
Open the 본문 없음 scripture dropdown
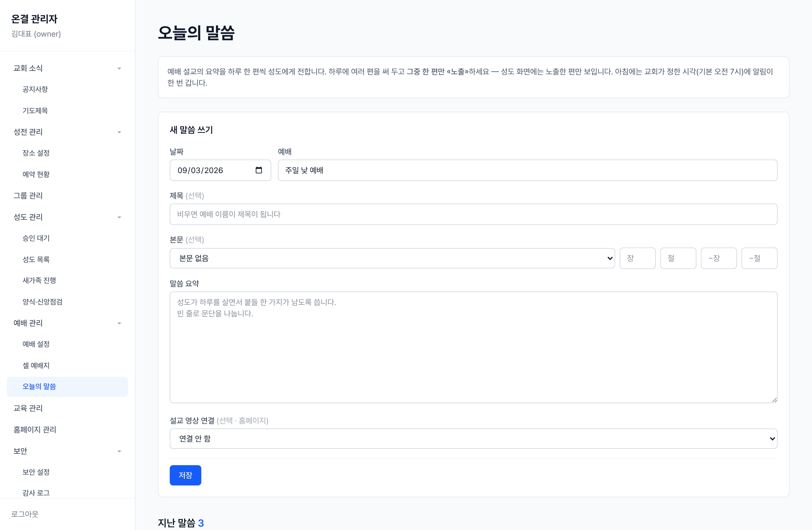point(392,258)
